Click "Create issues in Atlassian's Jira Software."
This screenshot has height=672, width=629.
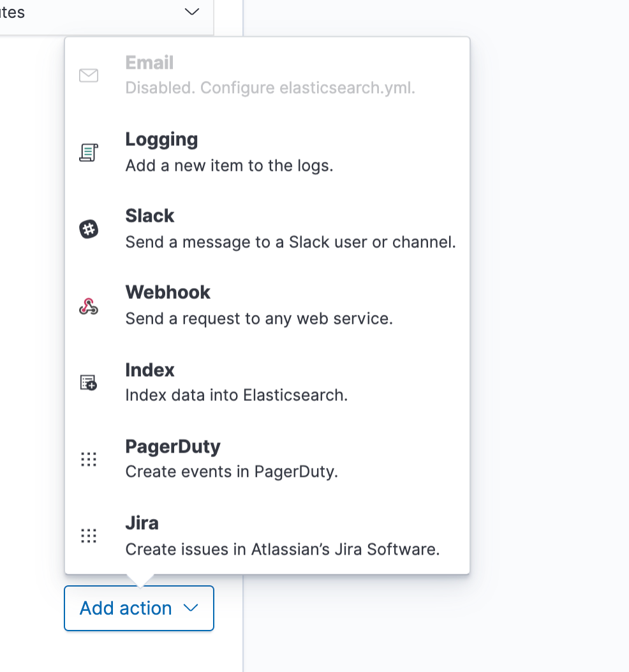tap(283, 550)
